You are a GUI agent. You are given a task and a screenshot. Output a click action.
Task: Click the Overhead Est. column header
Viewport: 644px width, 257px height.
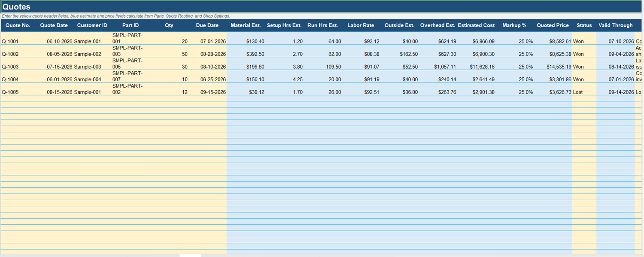[x=437, y=25]
